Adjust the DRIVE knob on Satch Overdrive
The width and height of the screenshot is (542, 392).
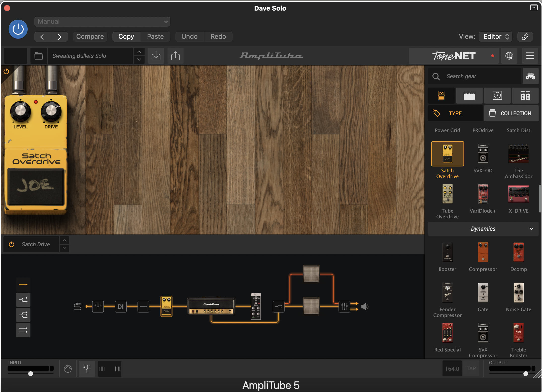(51, 111)
